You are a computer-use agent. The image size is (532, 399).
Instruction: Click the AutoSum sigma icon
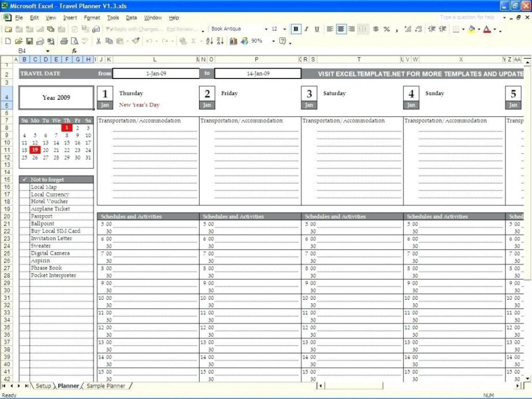point(194,42)
